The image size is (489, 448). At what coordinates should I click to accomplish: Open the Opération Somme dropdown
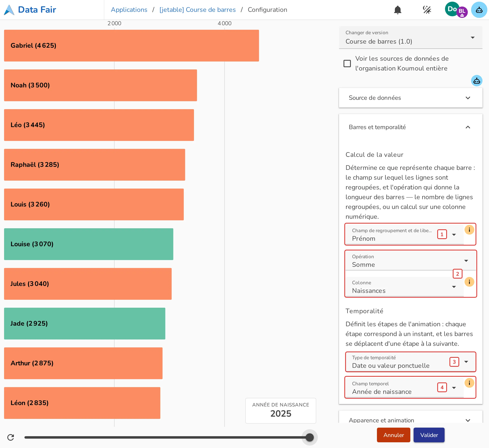[x=410, y=261]
